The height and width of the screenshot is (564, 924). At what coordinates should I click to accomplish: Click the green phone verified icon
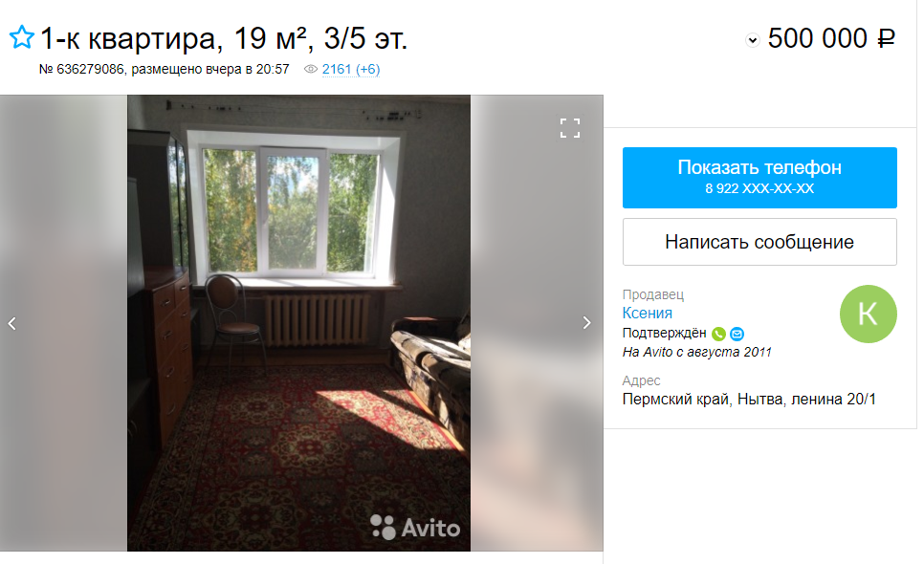718,334
